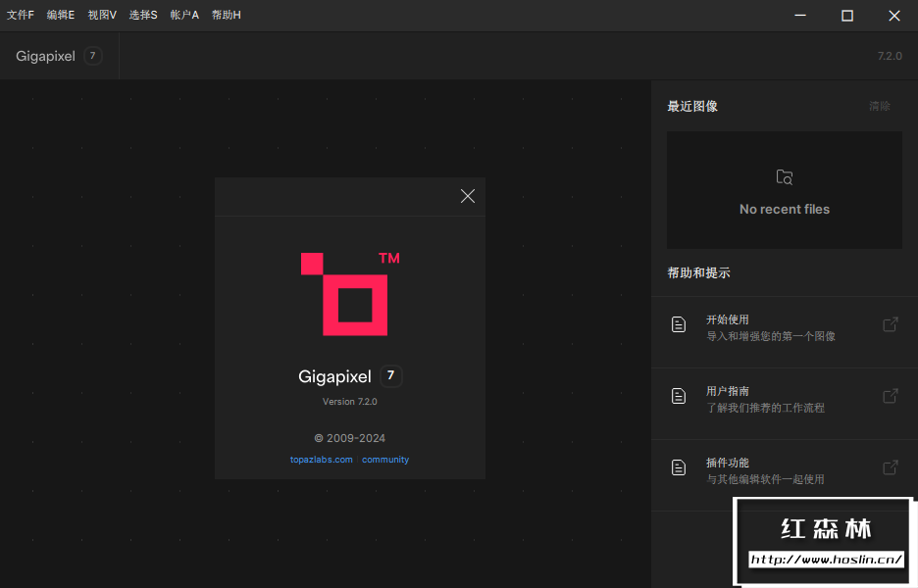Open the community link
The height and width of the screenshot is (588, 918).
[x=385, y=460]
